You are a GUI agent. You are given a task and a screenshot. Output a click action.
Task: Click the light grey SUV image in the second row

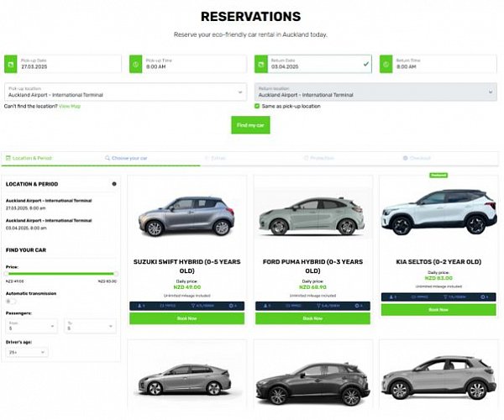(438, 378)
